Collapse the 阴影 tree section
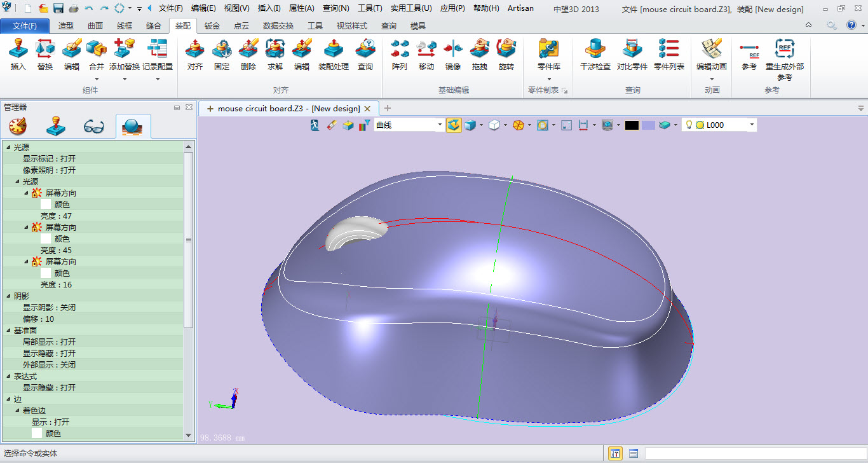The width and height of the screenshot is (868, 463). pyautogui.click(x=9, y=296)
